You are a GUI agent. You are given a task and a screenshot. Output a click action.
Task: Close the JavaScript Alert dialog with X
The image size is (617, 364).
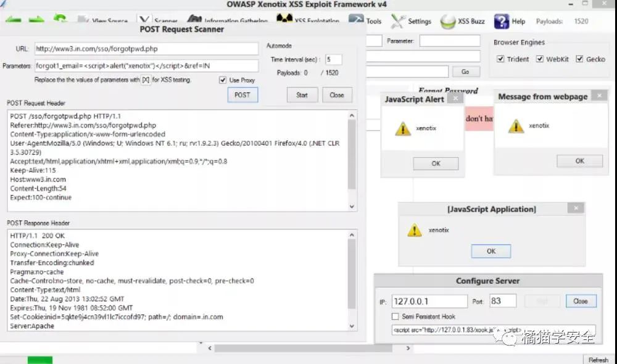coord(456,98)
